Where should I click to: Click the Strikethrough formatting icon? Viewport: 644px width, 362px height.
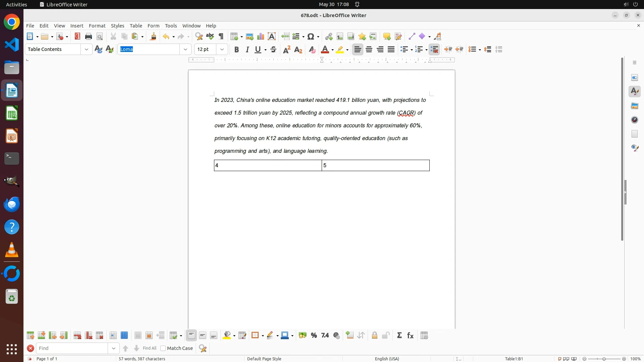tap(273, 50)
